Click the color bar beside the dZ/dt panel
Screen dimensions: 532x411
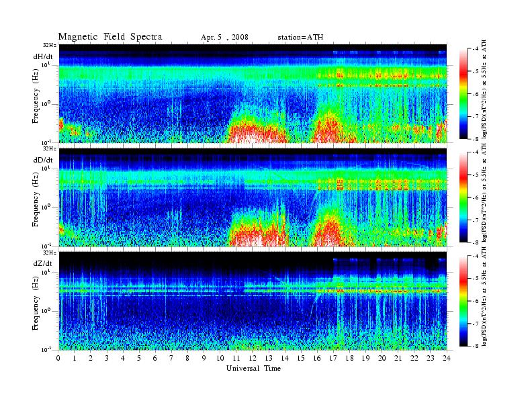463,301
